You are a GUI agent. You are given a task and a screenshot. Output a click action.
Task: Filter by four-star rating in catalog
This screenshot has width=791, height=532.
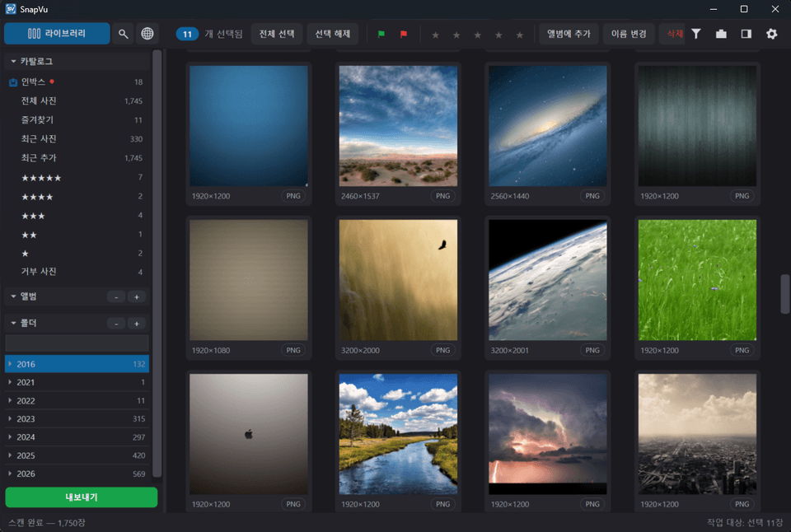[x=77, y=197]
